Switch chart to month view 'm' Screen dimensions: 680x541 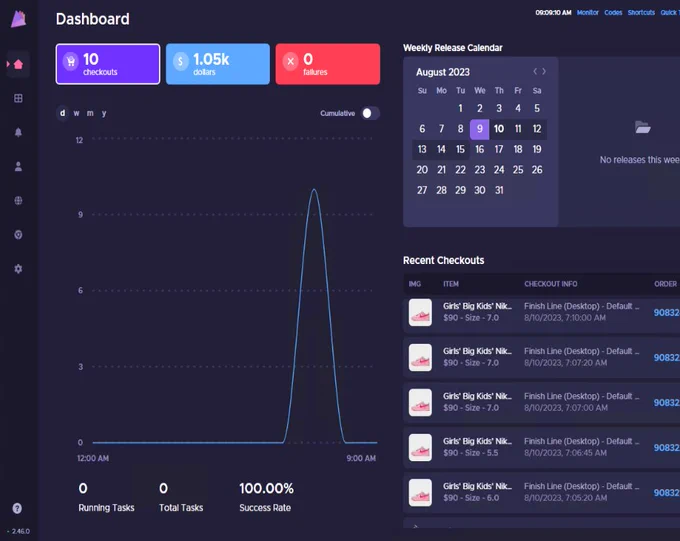(x=90, y=113)
